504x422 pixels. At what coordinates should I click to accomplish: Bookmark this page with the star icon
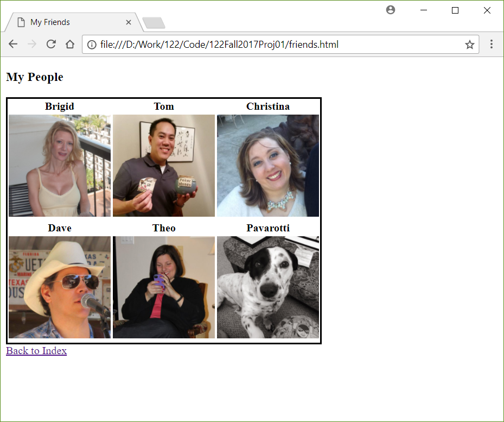click(470, 45)
